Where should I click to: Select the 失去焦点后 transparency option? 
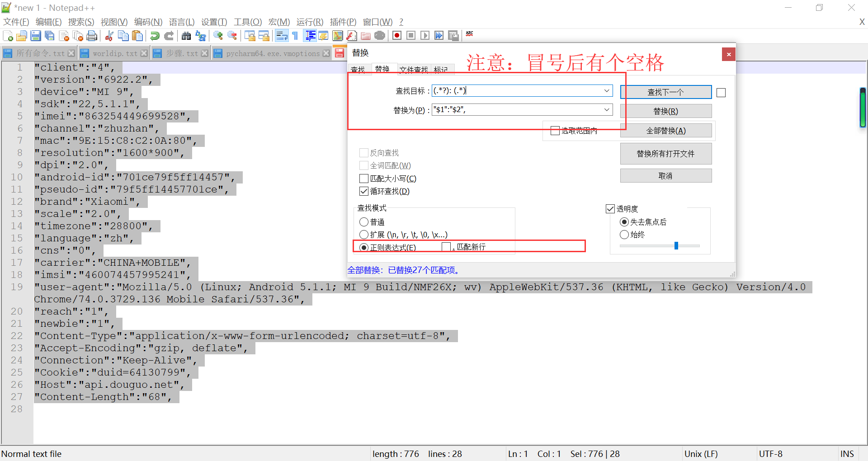tap(624, 222)
